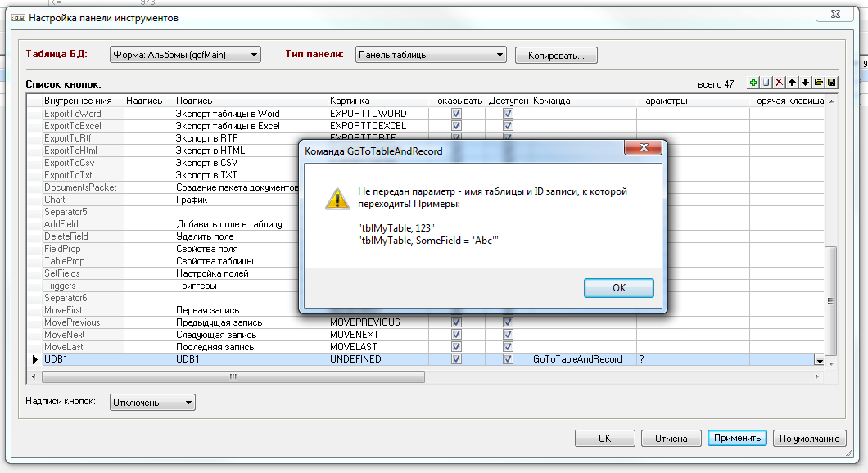Click the yellow open folder icon
This screenshot has width=868, height=473.
818,83
